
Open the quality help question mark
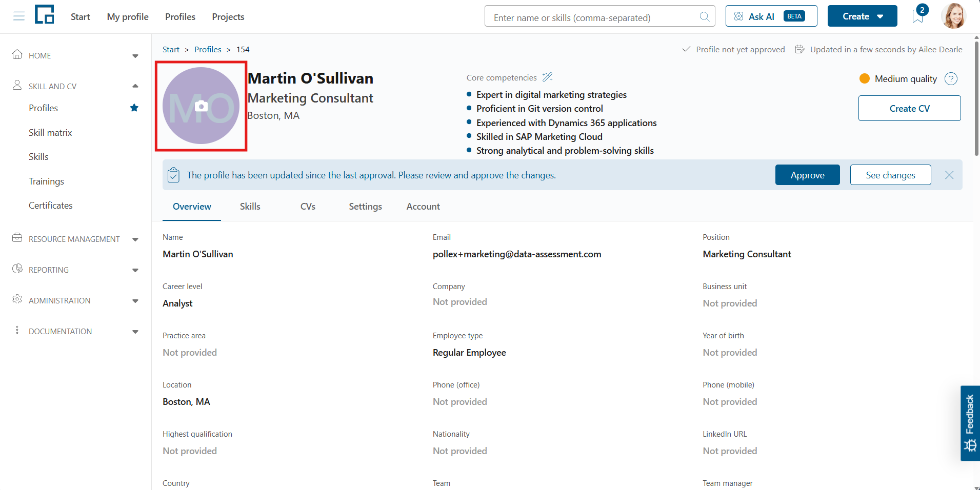[951, 79]
